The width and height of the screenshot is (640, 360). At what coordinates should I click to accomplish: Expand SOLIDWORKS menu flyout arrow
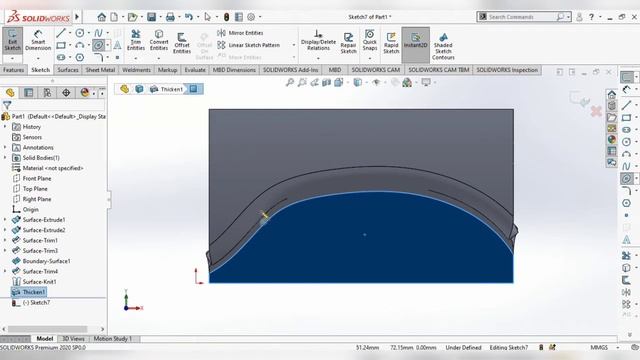click(77, 17)
